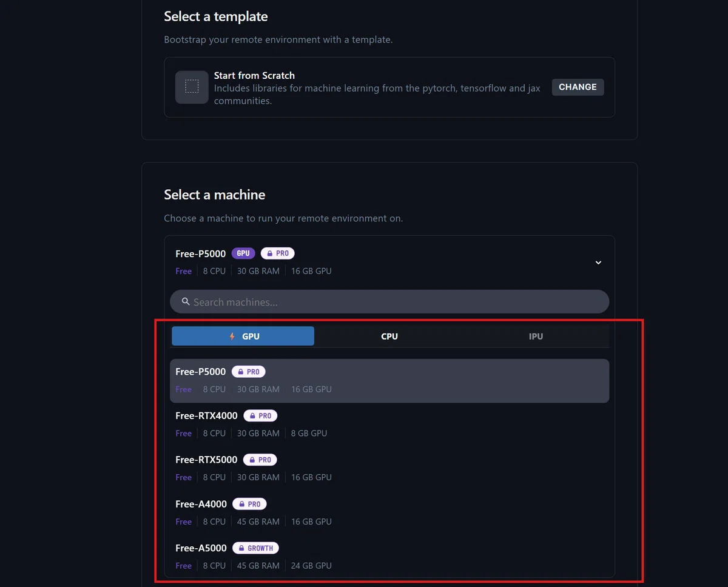Click the Start from Scratch template icon
This screenshot has width=728, height=587.
[192, 87]
